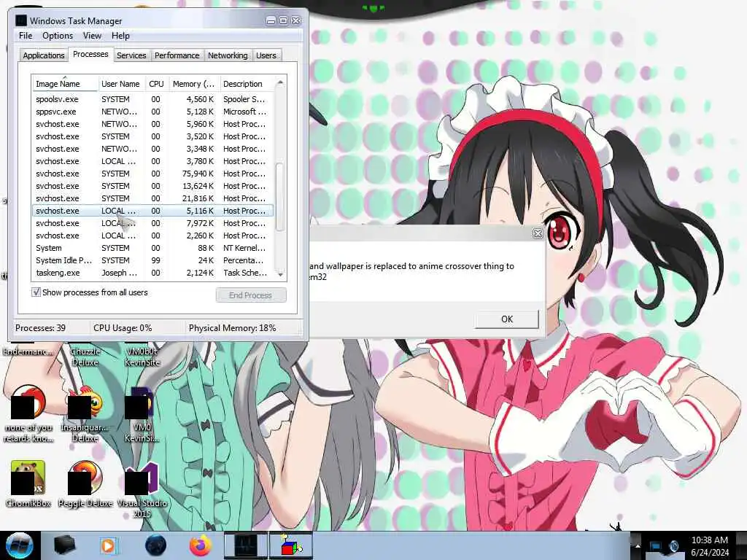Click Processes: 39 in status bar
Image resolution: width=747 pixels, height=560 pixels.
click(41, 328)
